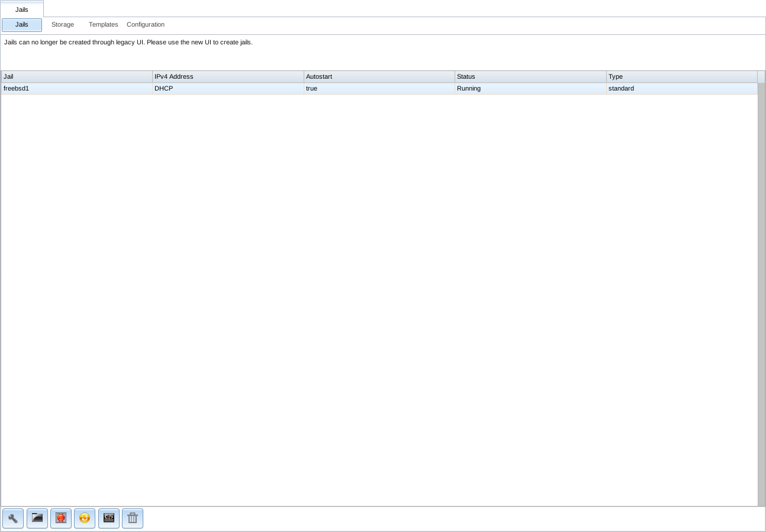Switch to the Storage section
Screen dimensions: 766x532
[x=63, y=25]
